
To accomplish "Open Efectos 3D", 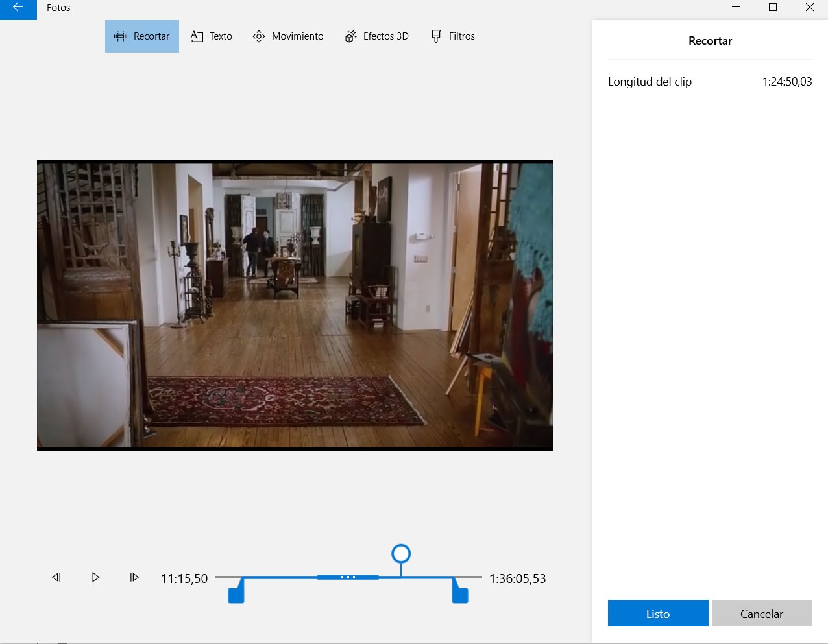I will (x=377, y=36).
